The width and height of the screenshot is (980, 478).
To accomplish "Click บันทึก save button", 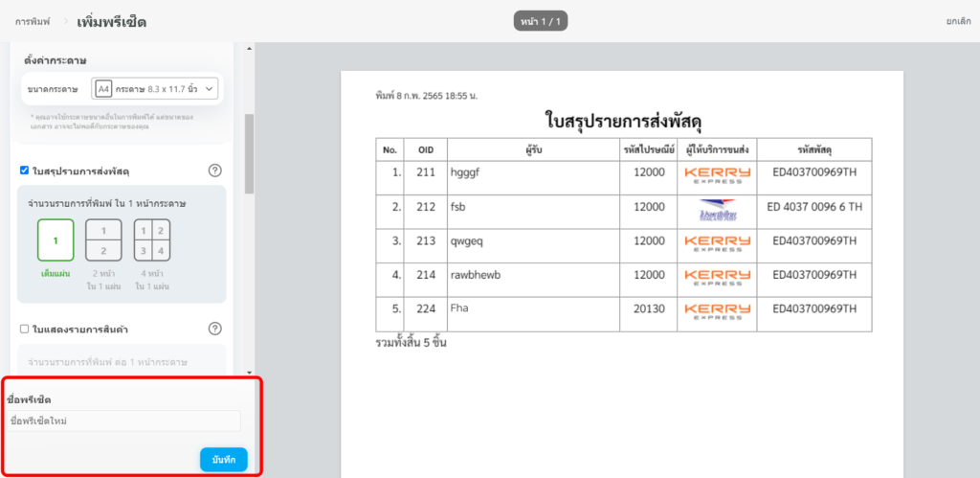I will [x=224, y=460].
